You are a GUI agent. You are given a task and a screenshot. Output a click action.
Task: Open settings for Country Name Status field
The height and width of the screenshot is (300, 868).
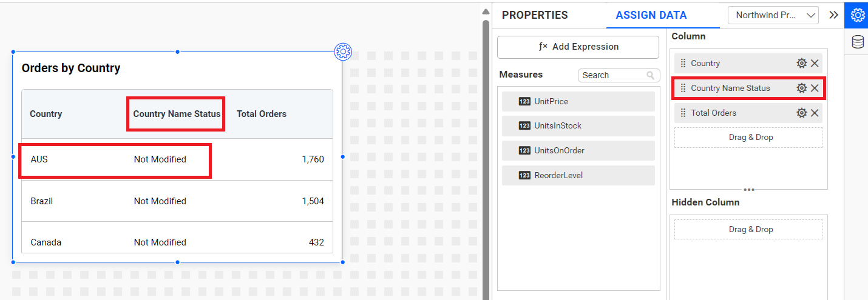click(801, 88)
